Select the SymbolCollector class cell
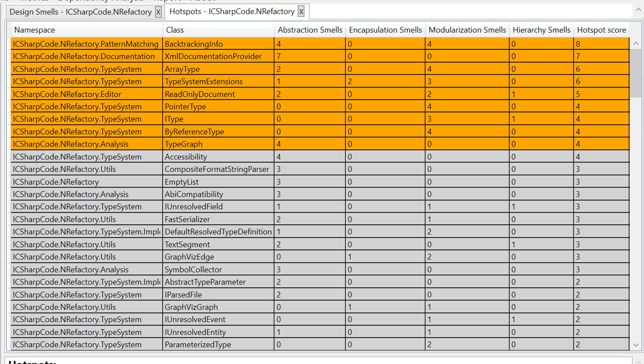Viewport: 644px width, 364px height. [x=218, y=269]
